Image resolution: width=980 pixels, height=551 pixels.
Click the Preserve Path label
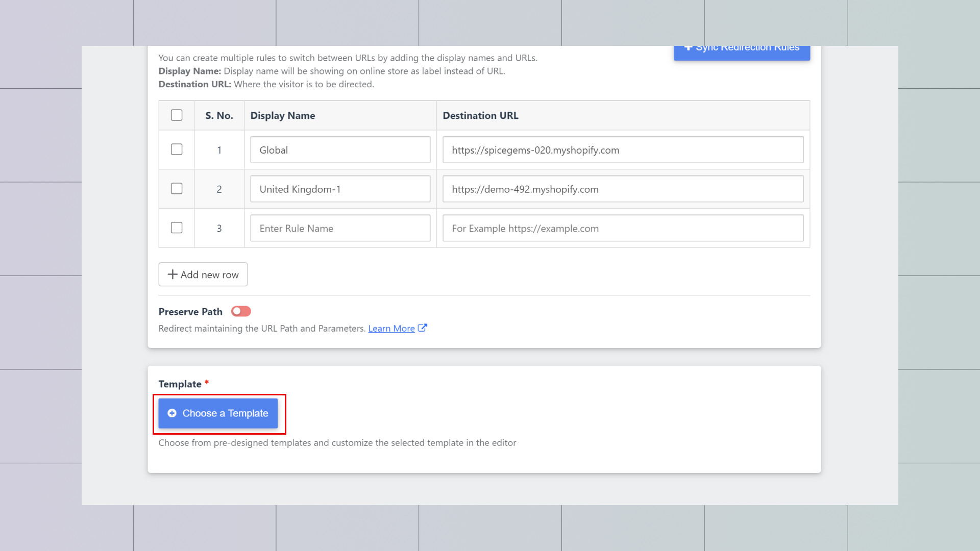190,312
